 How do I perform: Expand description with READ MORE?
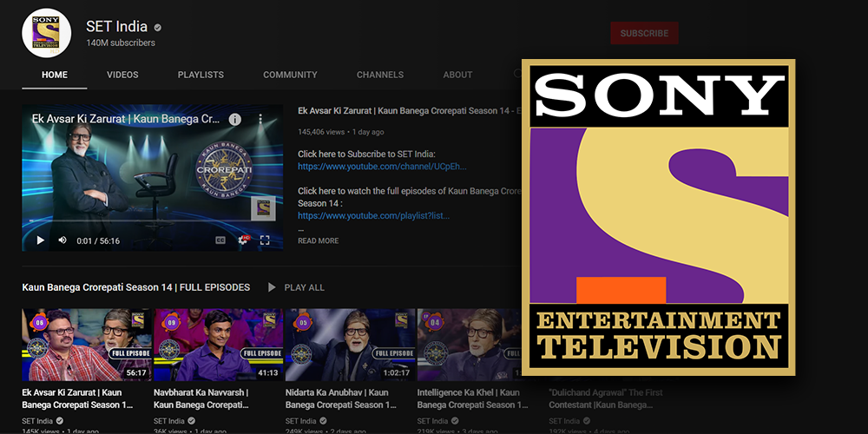[319, 240]
